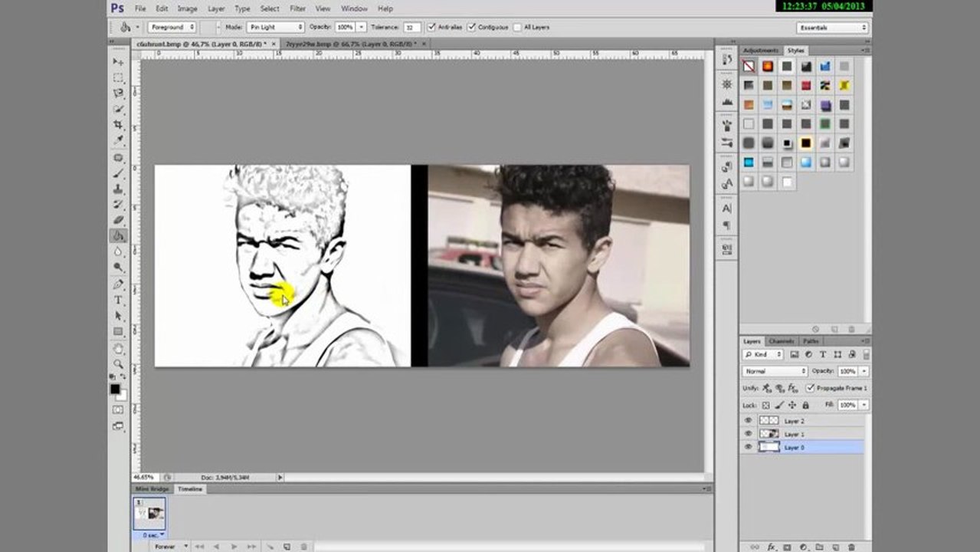The width and height of the screenshot is (980, 552).
Task: Toggle lock image pixels brush icon
Action: point(779,405)
